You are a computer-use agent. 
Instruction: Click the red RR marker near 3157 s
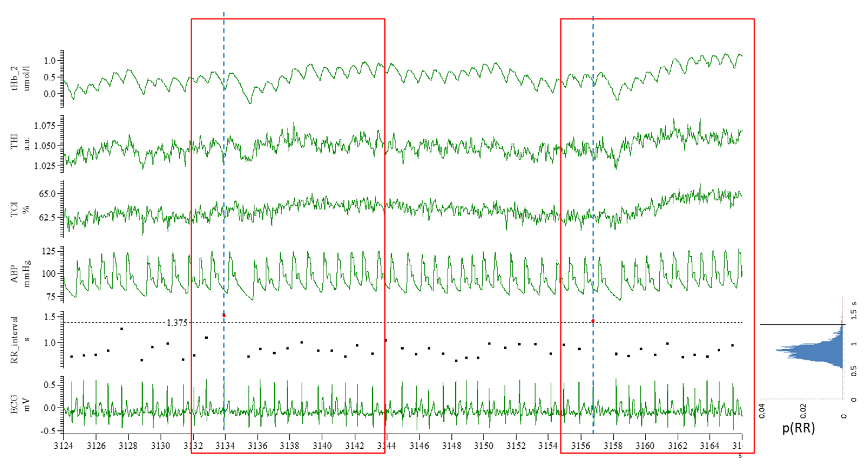pyautogui.click(x=593, y=321)
